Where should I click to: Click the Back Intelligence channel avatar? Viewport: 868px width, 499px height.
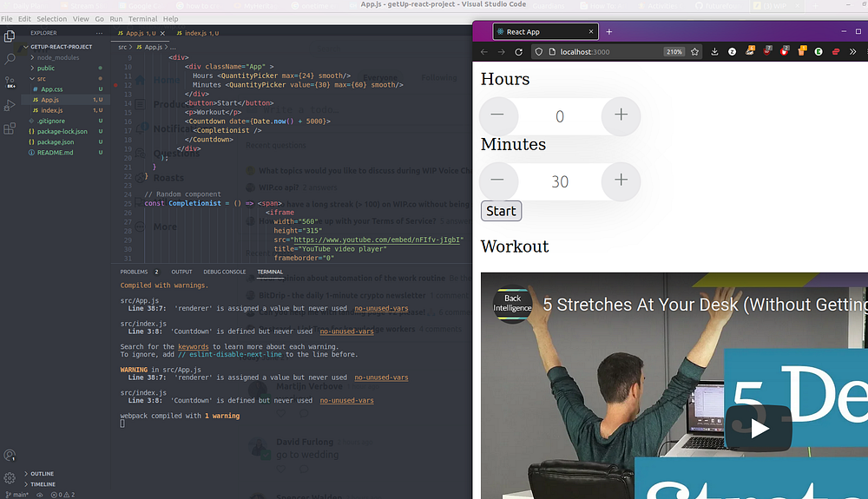coord(513,304)
